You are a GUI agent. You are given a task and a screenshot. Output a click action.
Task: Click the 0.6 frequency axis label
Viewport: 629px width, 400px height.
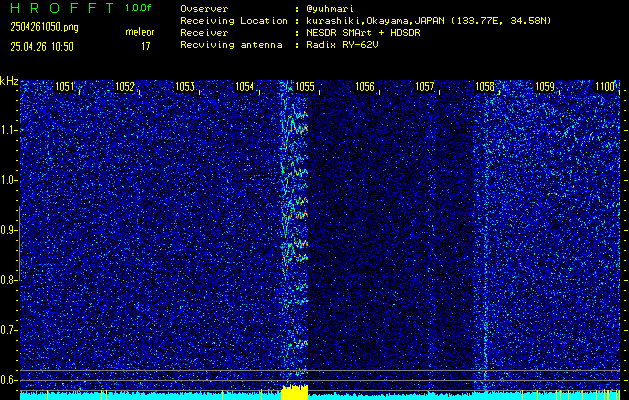point(7,380)
